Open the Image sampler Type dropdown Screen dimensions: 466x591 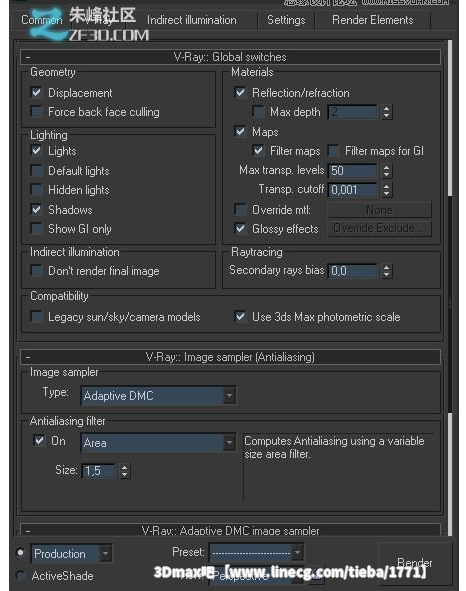pyautogui.click(x=158, y=396)
